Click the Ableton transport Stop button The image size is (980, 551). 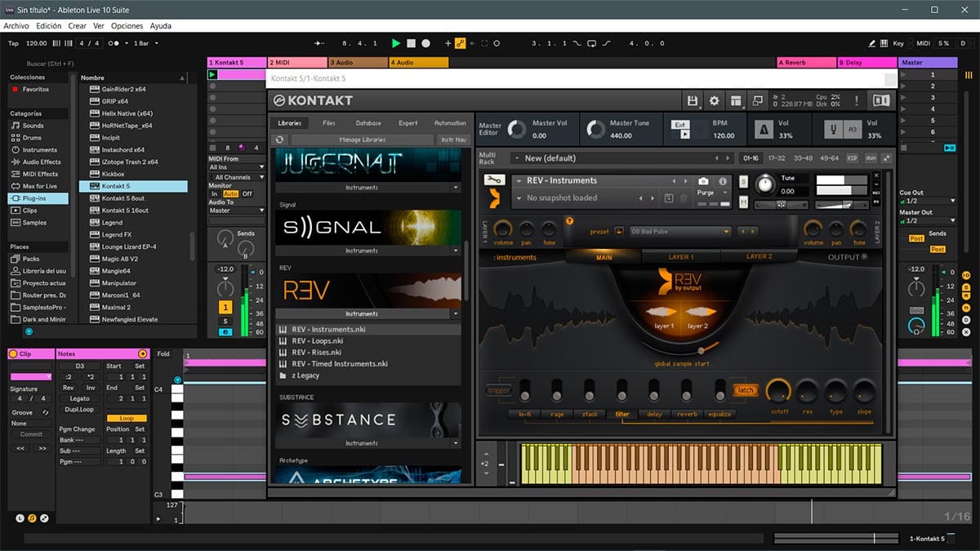tap(412, 43)
